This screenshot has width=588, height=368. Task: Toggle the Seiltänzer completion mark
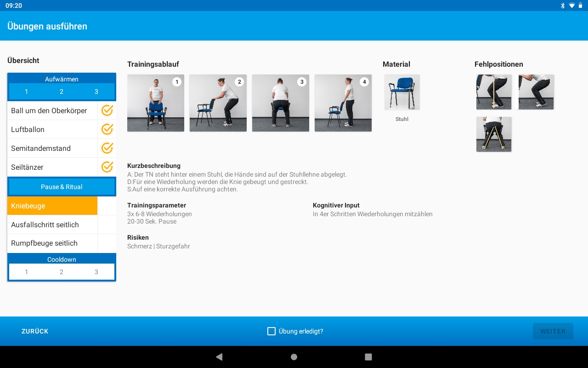[107, 167]
